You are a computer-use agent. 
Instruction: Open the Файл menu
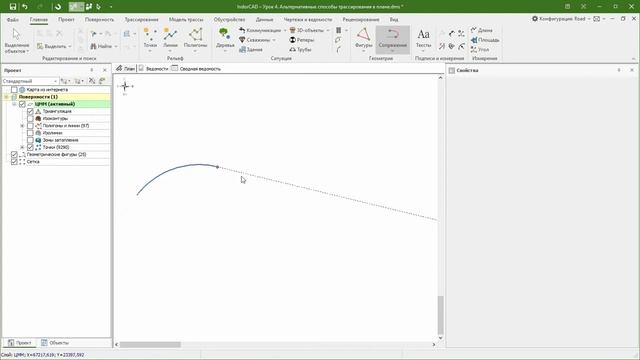[12, 20]
